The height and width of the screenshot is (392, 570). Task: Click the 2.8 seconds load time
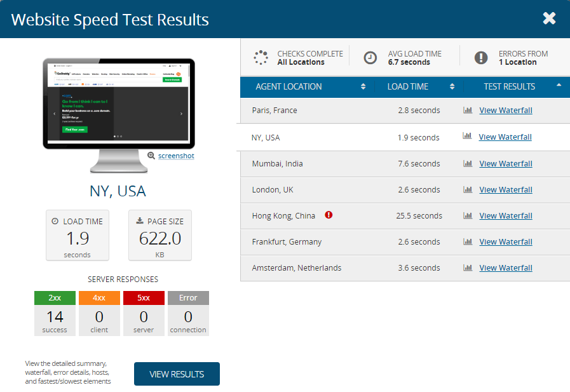pyautogui.click(x=419, y=110)
